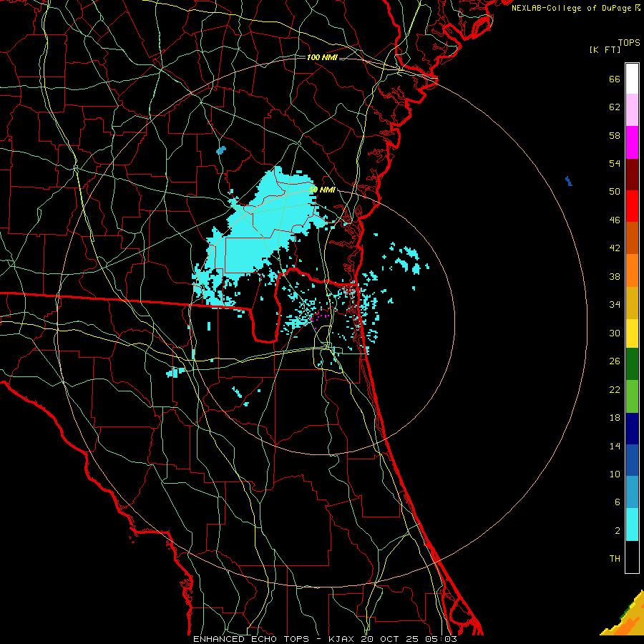This screenshot has width=644, height=644.
Task: Pick the magenta swatch in tops legend
Action: (x=632, y=142)
